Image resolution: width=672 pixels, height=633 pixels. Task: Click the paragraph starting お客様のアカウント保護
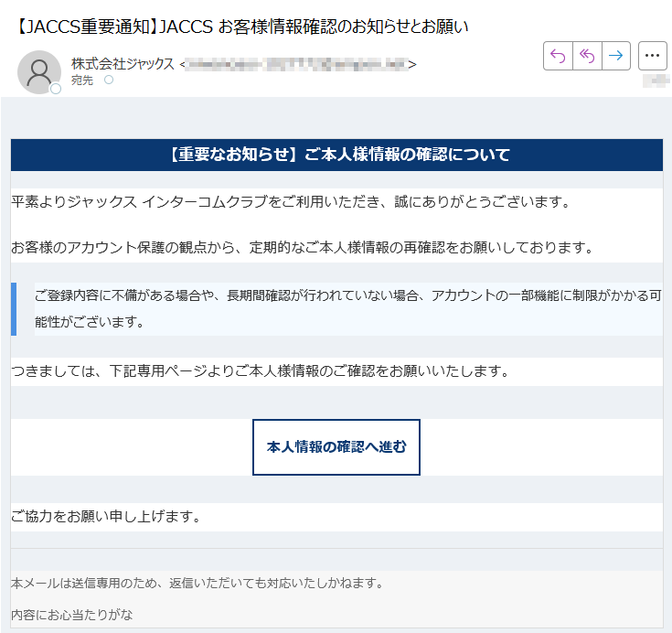pos(302,248)
